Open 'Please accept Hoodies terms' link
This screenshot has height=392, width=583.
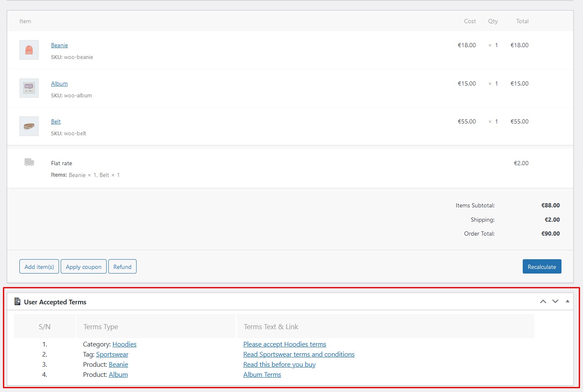tap(285, 344)
